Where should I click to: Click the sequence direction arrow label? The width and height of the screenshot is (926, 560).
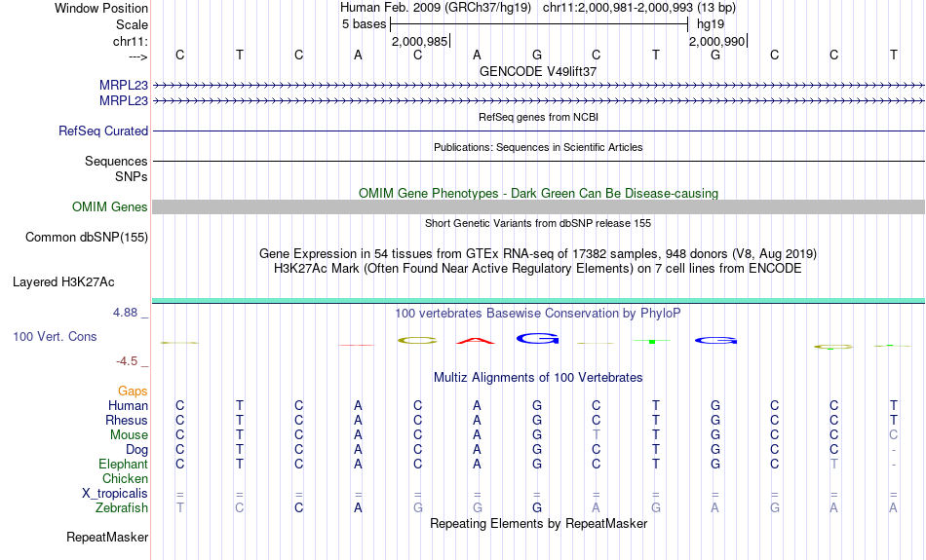coord(138,56)
